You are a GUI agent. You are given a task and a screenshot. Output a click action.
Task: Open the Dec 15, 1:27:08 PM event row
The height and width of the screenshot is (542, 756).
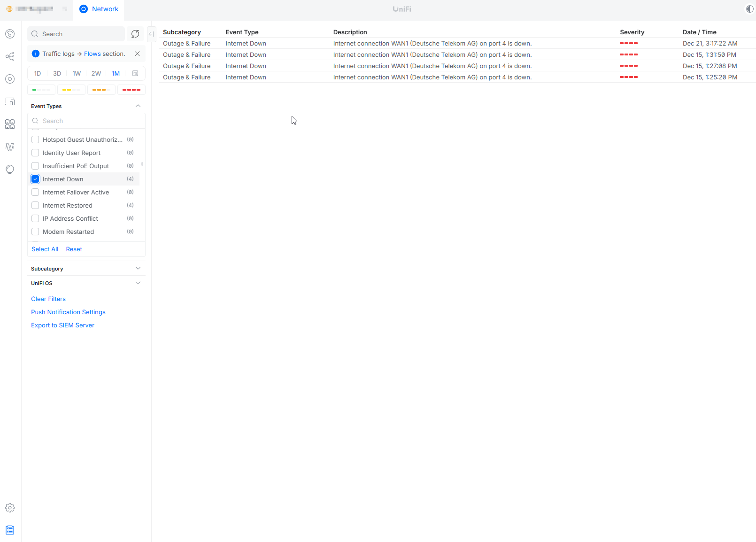pyautogui.click(x=457, y=66)
